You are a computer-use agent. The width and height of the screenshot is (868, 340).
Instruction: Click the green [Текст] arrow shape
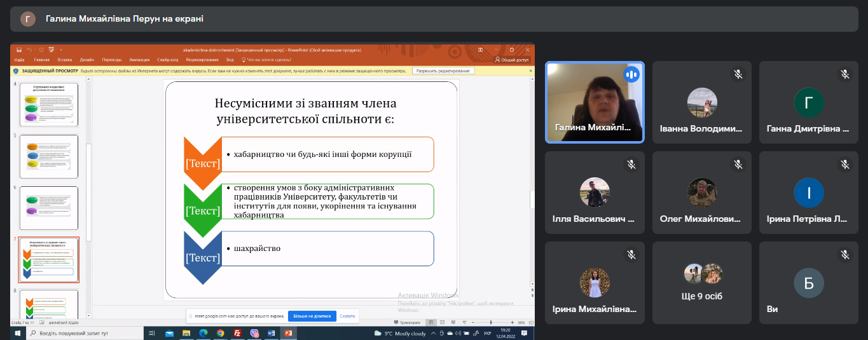(x=203, y=210)
